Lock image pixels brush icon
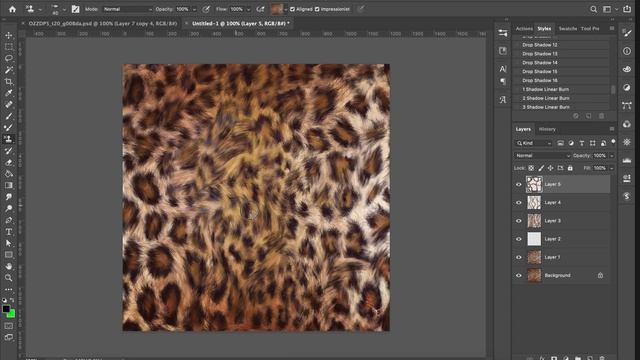The height and width of the screenshot is (360, 640). pyautogui.click(x=541, y=168)
